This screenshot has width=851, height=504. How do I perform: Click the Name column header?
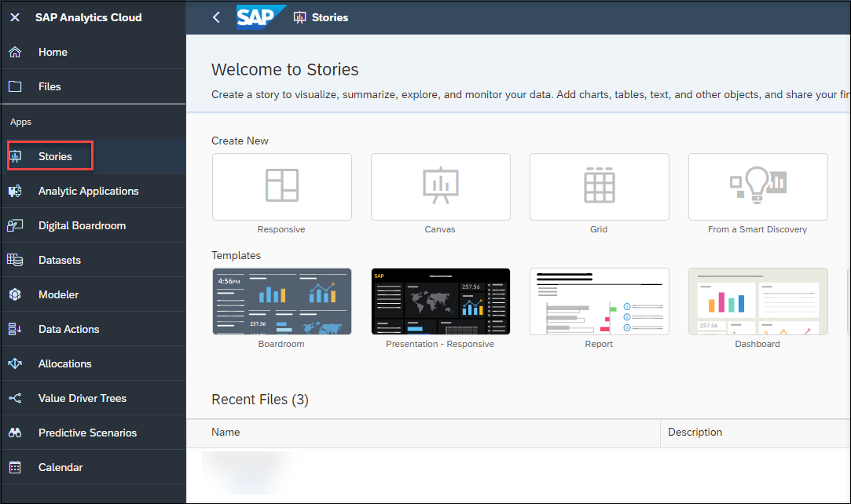(424, 433)
